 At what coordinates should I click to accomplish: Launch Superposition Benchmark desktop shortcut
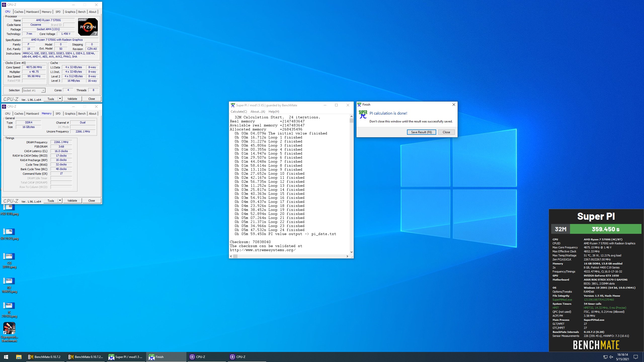(9, 332)
